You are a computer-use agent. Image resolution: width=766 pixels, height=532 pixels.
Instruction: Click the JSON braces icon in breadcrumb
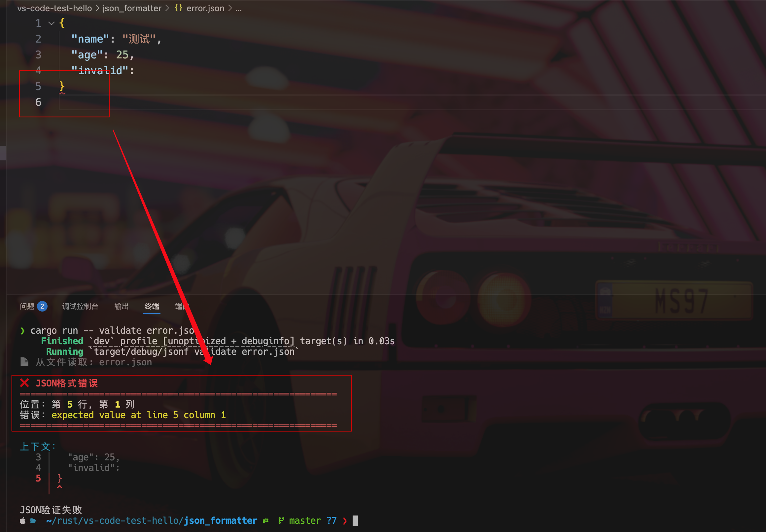pos(178,8)
